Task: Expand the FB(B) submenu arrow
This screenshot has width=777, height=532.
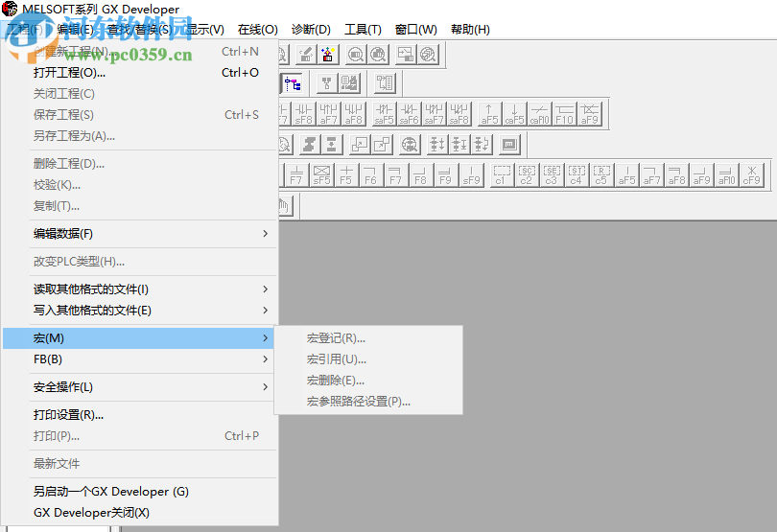Action: [266, 359]
